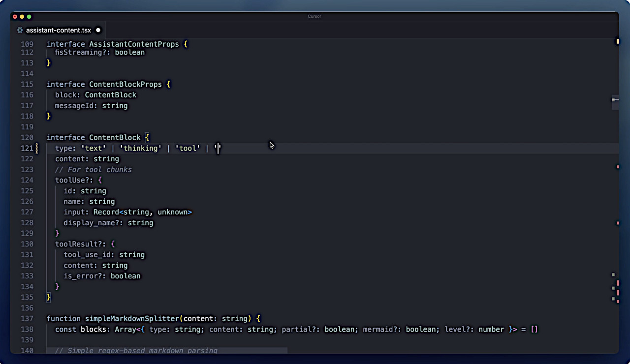This screenshot has height=364, width=630.
Task: Click the unsaved-changes dot on assistant-content.tsx tab
Action: [x=98, y=30]
